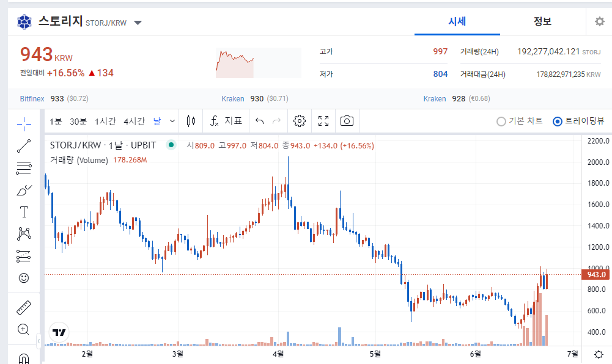The height and width of the screenshot is (364, 612).
Task: Change candlestick chart type icon
Action: click(x=191, y=121)
